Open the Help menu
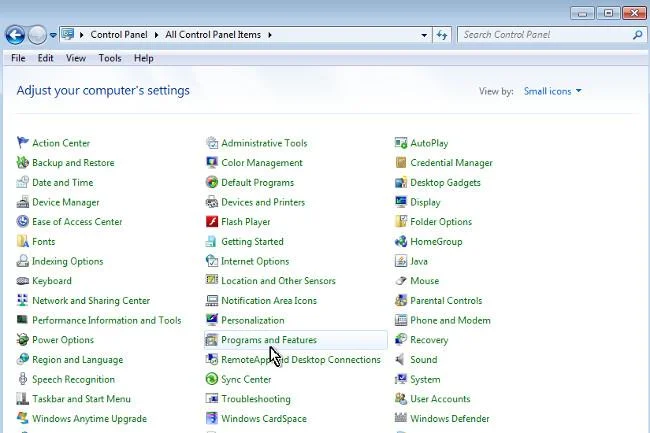Screen dimensions: 650x433 143,58
